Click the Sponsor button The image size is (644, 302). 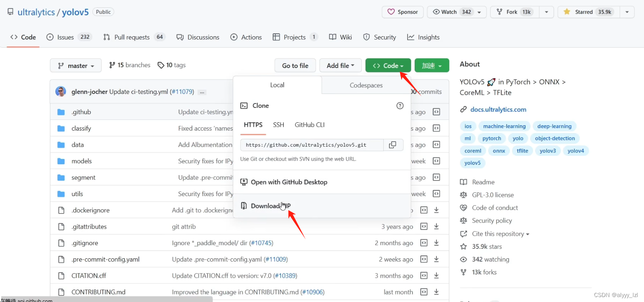402,12
